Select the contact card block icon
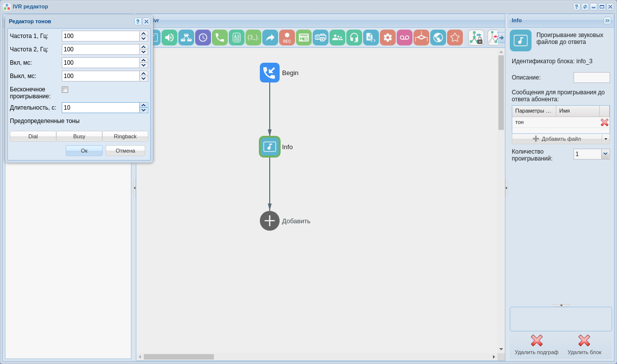This screenshot has width=617, height=364. [x=237, y=38]
